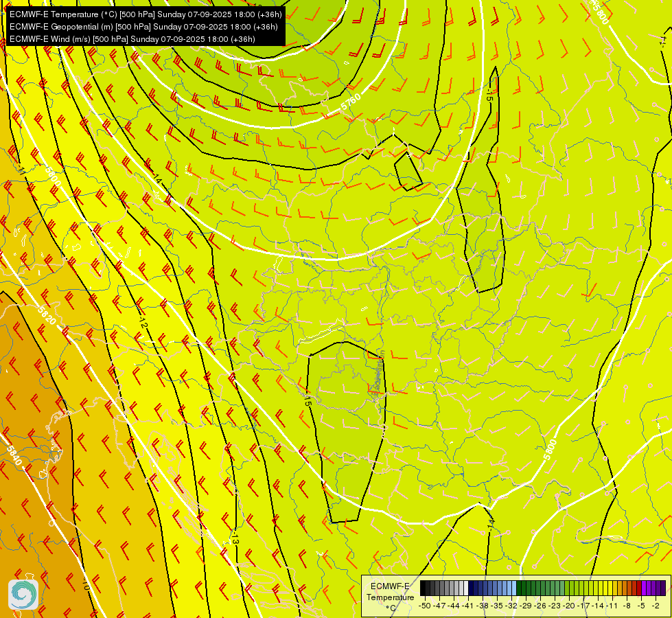The height and width of the screenshot is (618, 672).
Task: Click the -35 tick label on legend
Action: pyautogui.click(x=497, y=606)
